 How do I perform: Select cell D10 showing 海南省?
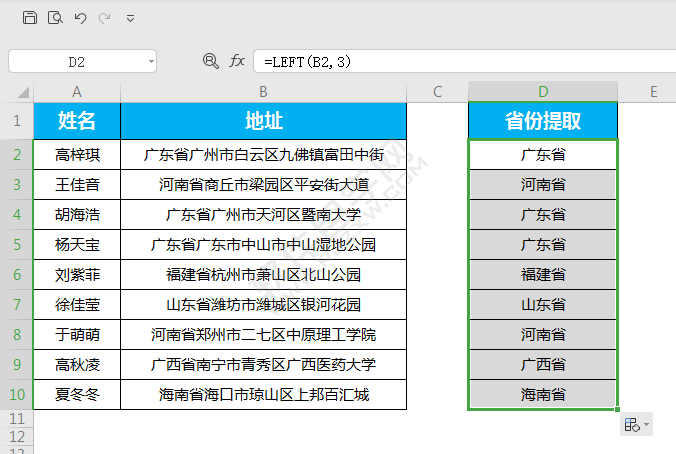click(543, 395)
